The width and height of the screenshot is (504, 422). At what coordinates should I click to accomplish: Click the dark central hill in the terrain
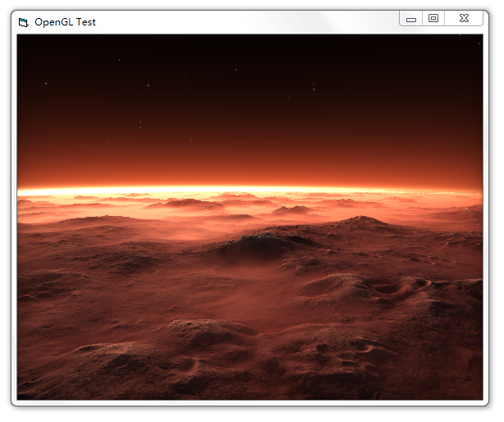pyautogui.click(x=264, y=242)
